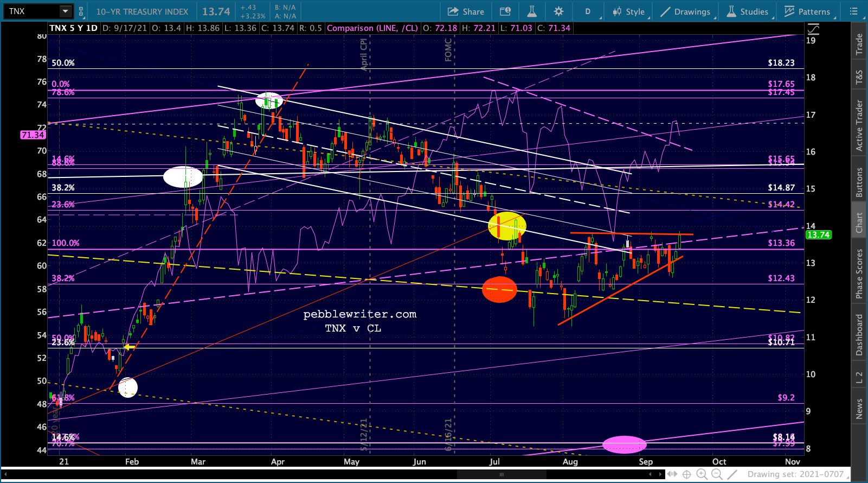Click the white ellipse near Mar
The height and width of the screenshot is (483, 868).
(x=183, y=177)
